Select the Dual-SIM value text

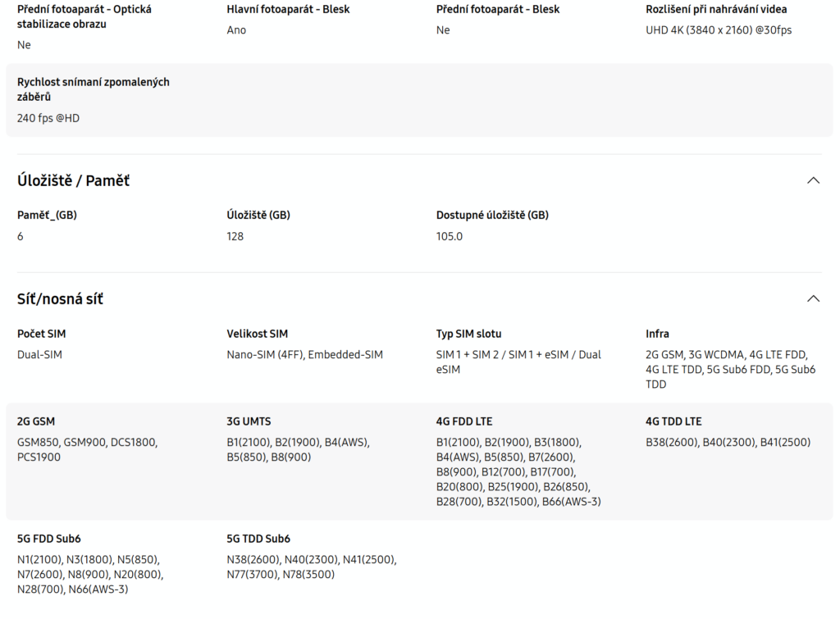pos(39,355)
